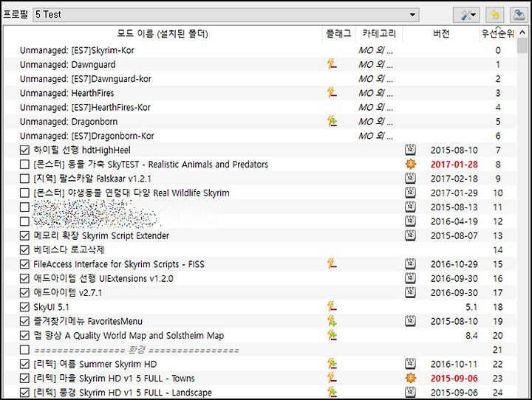Uncheck the FISS mod checkbox
Viewport: 532px width, 400px height.
[x=24, y=264]
